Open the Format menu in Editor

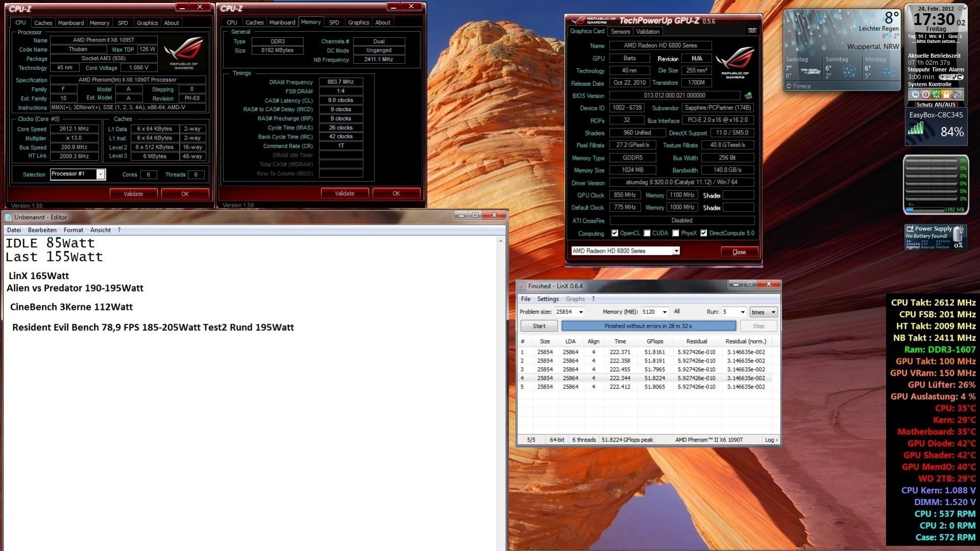click(x=73, y=230)
